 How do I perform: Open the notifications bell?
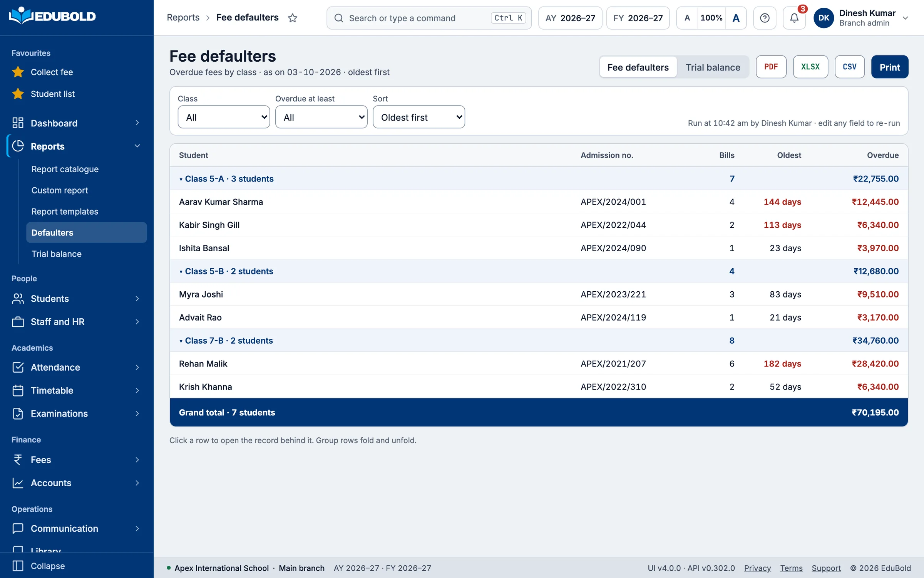point(794,18)
